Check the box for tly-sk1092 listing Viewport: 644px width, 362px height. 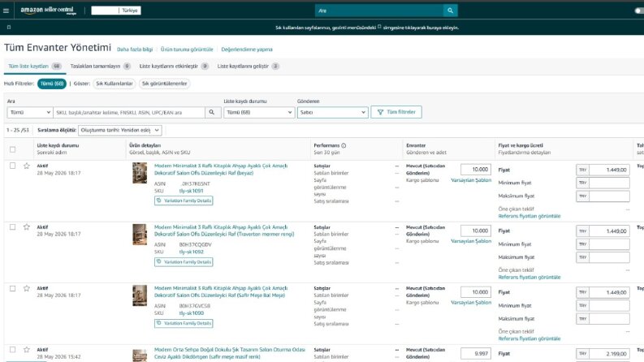(13, 227)
